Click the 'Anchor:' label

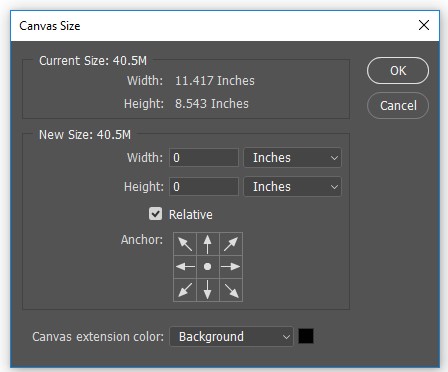point(142,240)
